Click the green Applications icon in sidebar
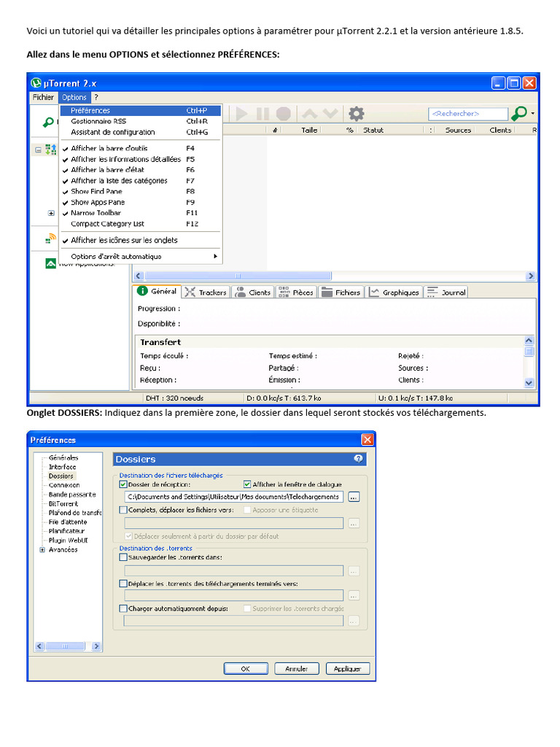Viewport: 560px width, 747px height. coord(50,263)
